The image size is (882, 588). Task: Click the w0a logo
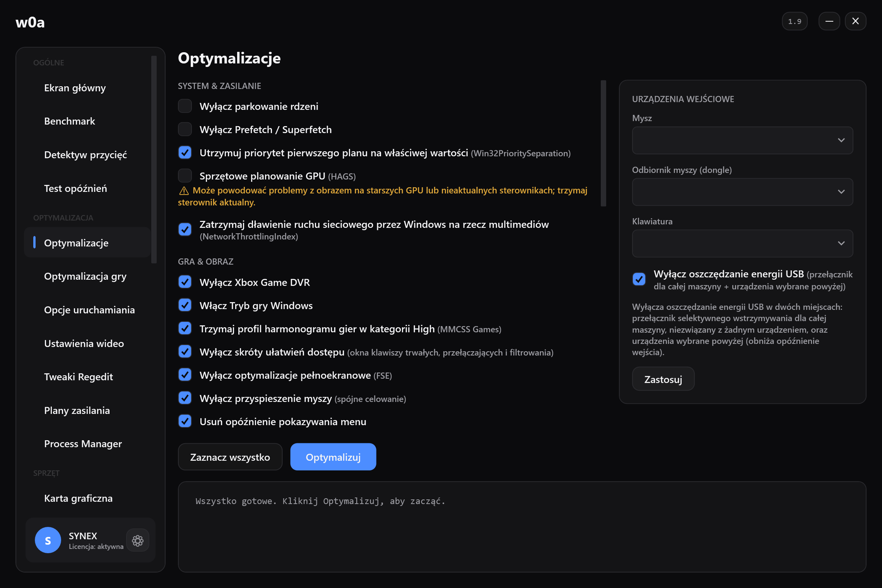pyautogui.click(x=30, y=22)
